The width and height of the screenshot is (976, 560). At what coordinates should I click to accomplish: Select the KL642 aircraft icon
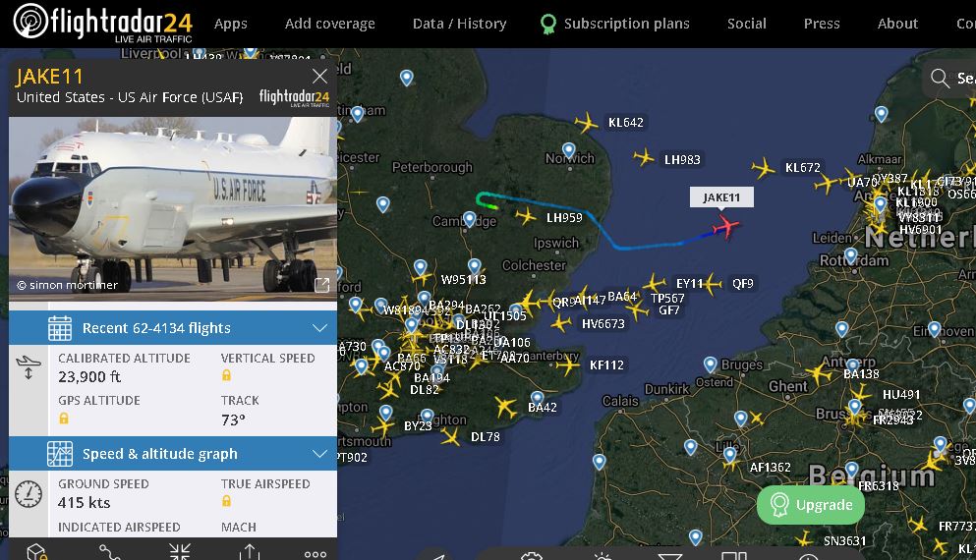586,122
